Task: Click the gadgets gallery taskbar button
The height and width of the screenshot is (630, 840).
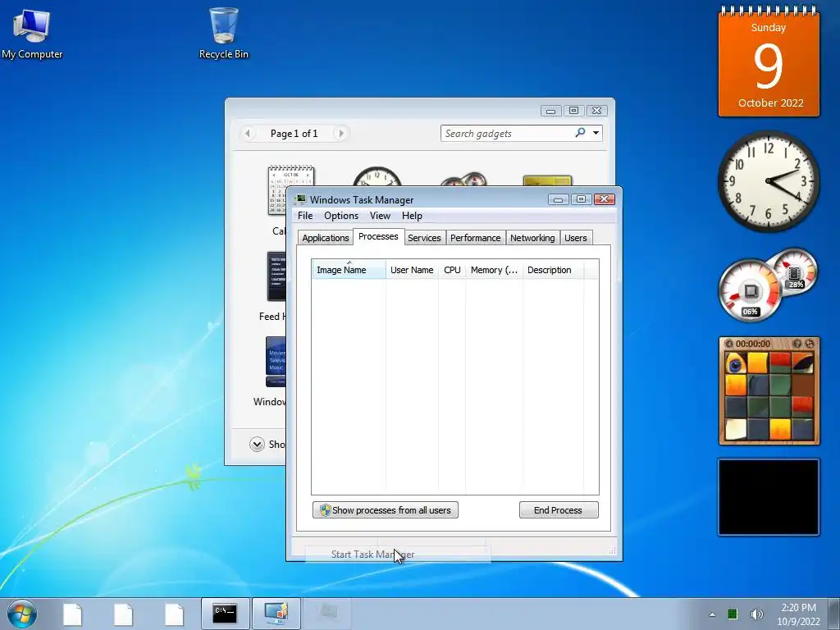Action: click(276, 614)
